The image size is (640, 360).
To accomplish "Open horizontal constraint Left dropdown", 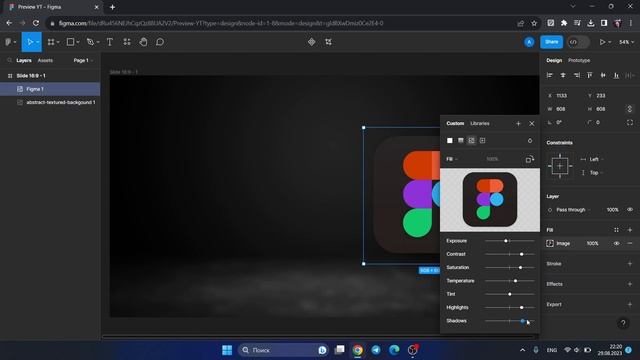I will (x=596, y=159).
